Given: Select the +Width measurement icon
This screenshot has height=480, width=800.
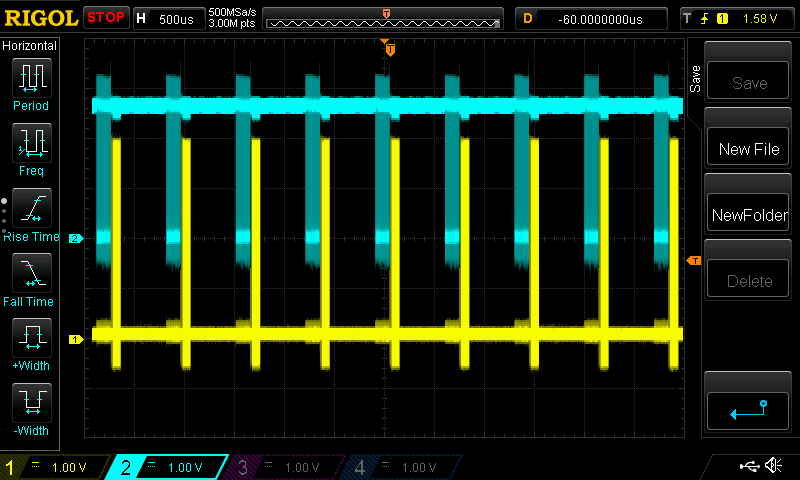Looking at the screenshot, I should coord(31,338).
